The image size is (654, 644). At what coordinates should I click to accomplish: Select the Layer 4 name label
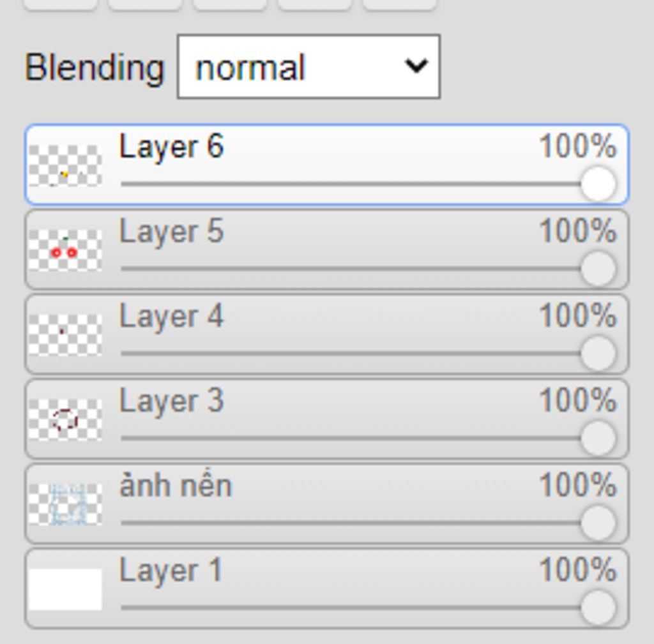171,317
